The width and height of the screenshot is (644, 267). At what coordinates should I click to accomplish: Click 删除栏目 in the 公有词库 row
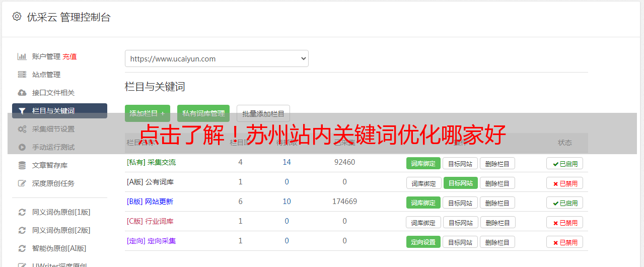(497, 183)
